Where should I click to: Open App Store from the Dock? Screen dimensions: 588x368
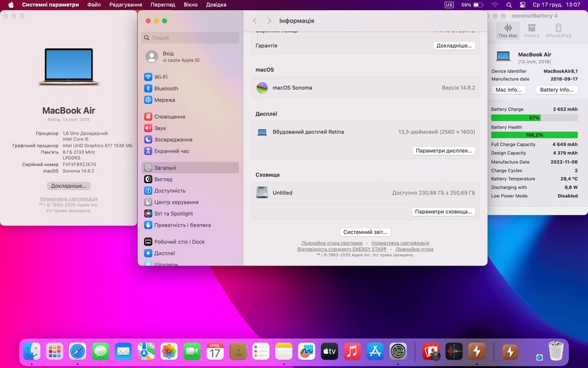click(x=375, y=352)
